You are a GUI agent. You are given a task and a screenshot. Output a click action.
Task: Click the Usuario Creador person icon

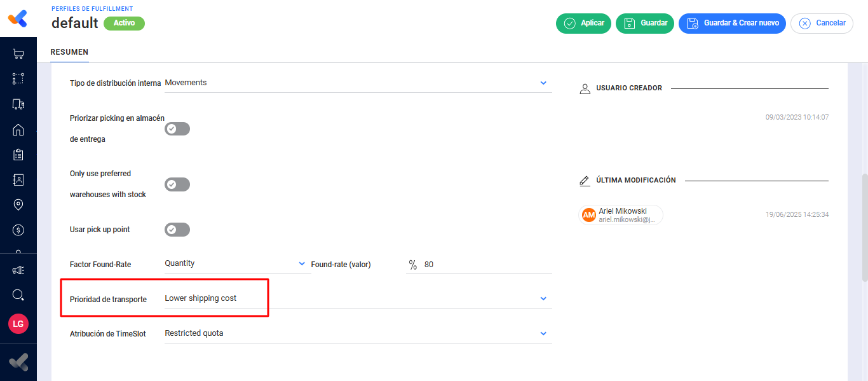(585, 88)
